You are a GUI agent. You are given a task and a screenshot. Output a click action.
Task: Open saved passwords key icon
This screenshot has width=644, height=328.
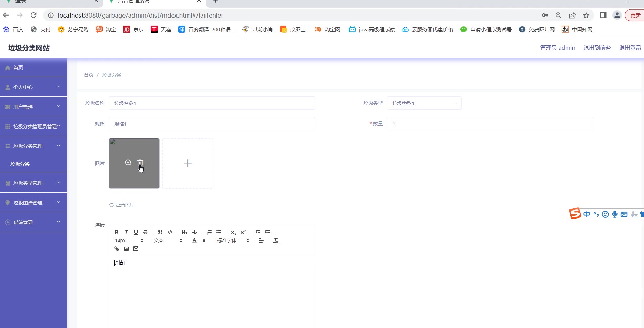(545, 15)
